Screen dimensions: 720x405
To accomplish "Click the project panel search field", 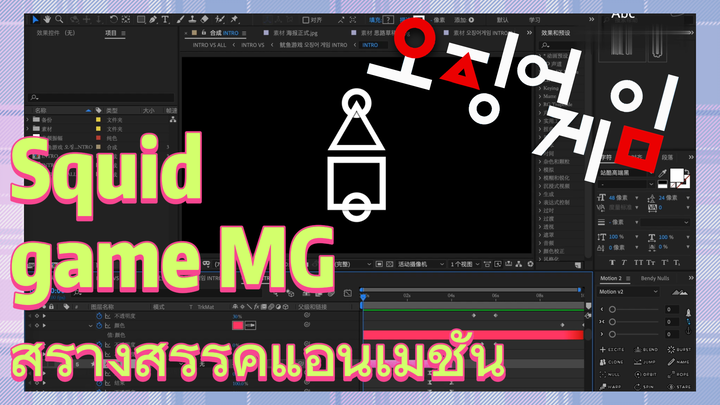I will [x=102, y=97].
